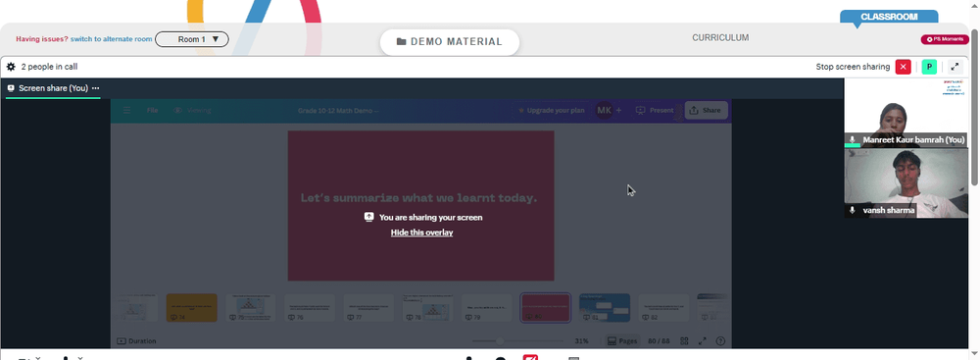Click the Duration button in Canva
Viewport: 980px width, 360px height.
tap(136, 341)
